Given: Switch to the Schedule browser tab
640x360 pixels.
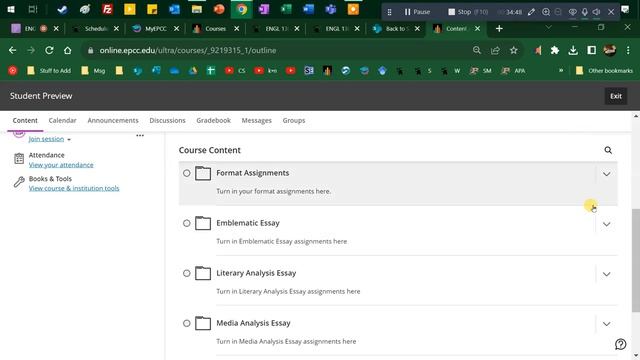Looking at the screenshot, I should coord(96,29).
